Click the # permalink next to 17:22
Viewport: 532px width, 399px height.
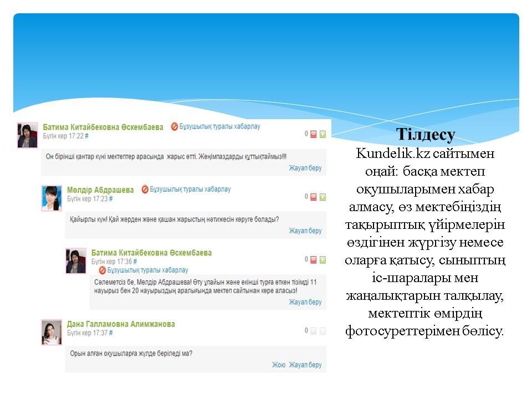point(86,136)
